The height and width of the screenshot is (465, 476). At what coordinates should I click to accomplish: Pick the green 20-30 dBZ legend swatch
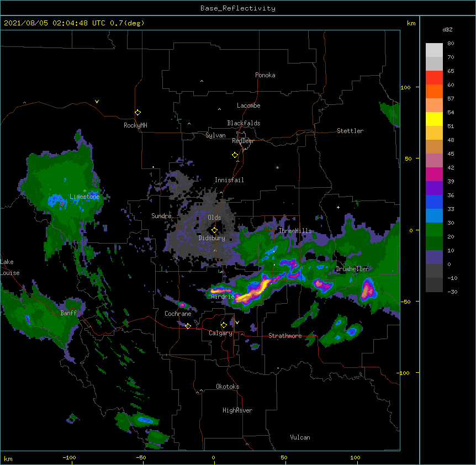pos(434,230)
